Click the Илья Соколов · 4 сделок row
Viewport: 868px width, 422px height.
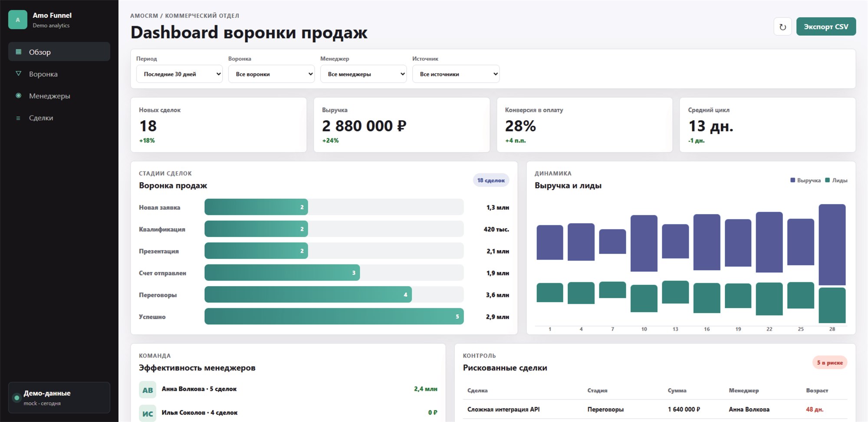coord(288,413)
